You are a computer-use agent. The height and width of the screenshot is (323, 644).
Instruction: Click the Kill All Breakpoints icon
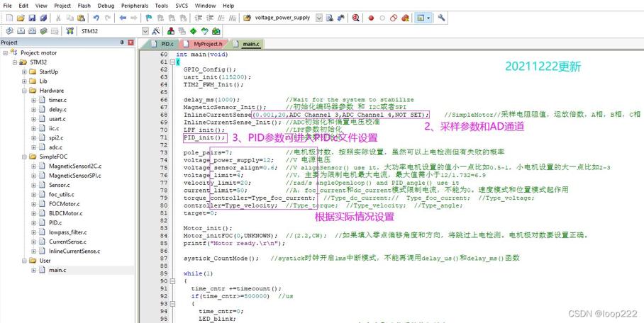point(405,18)
